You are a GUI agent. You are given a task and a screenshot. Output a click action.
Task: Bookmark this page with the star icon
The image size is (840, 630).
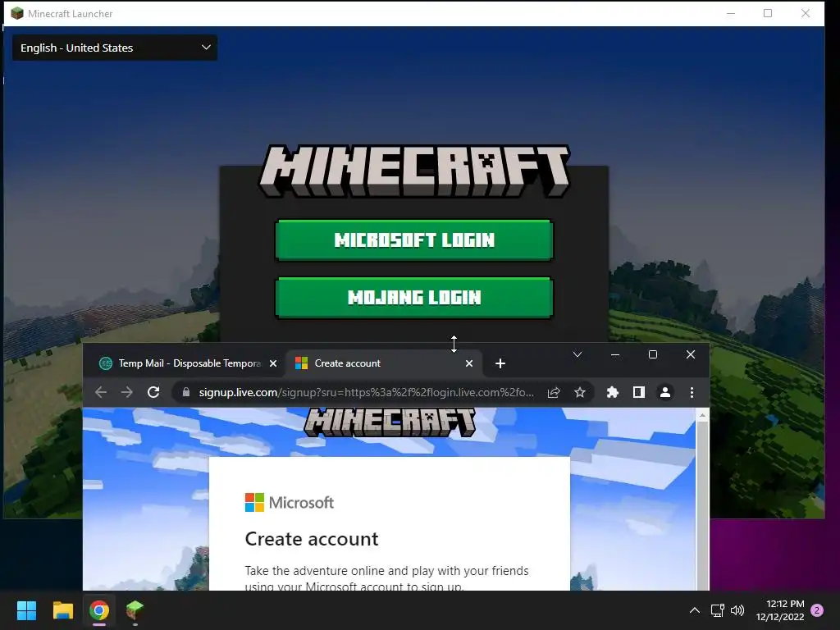click(580, 392)
